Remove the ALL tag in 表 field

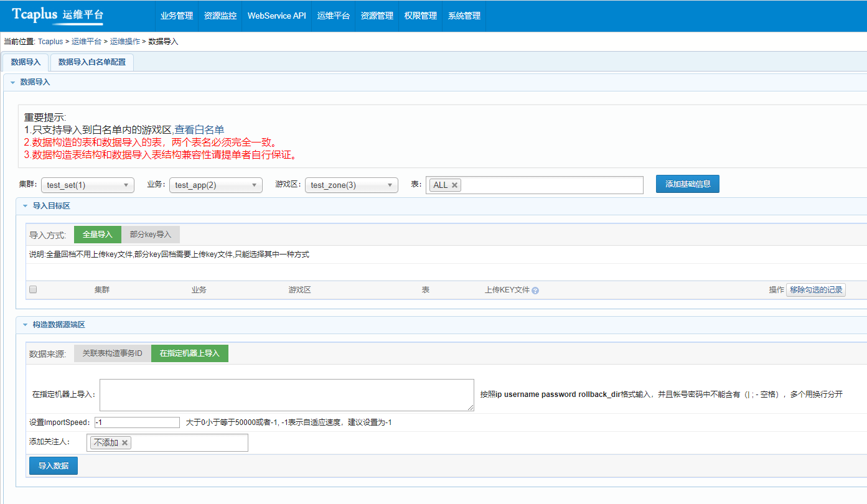coord(454,185)
